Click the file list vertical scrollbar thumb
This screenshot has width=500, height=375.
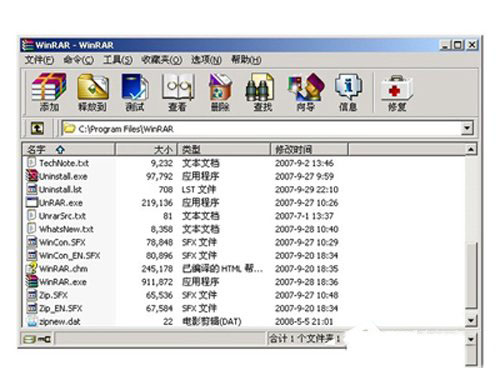point(471,275)
